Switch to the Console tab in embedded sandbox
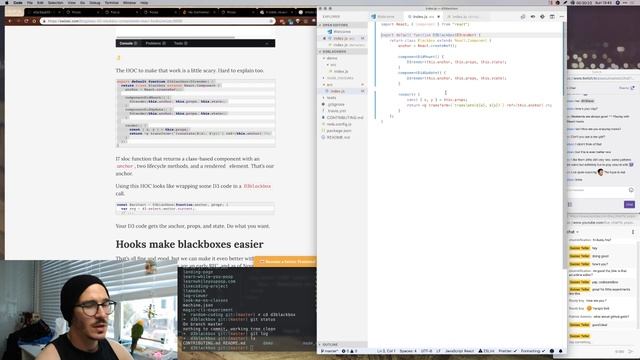The image size is (640, 360). click(128, 43)
